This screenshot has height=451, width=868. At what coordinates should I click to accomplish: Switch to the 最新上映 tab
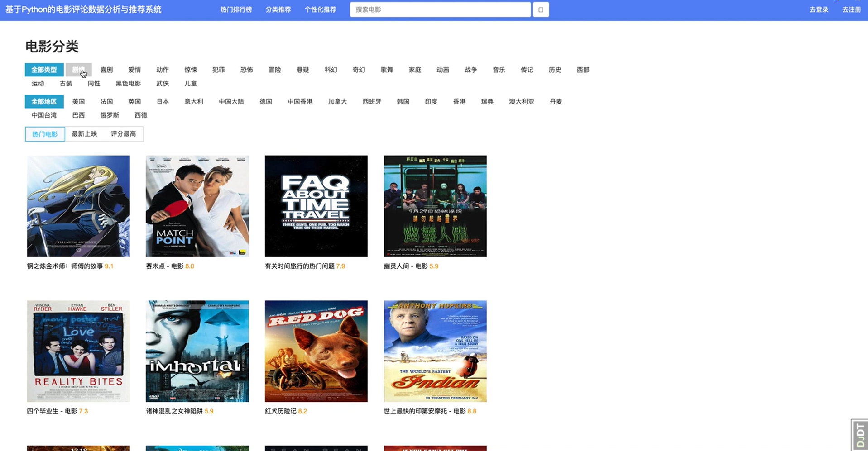(85, 134)
